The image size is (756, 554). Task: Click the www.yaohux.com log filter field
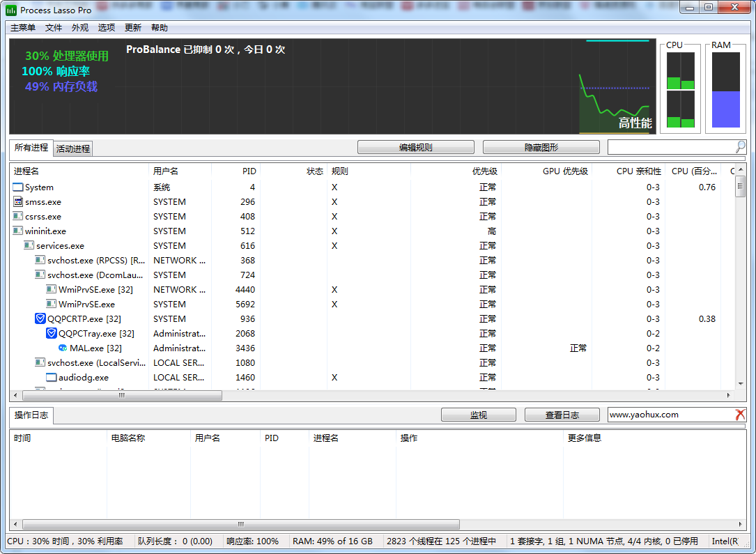point(669,415)
